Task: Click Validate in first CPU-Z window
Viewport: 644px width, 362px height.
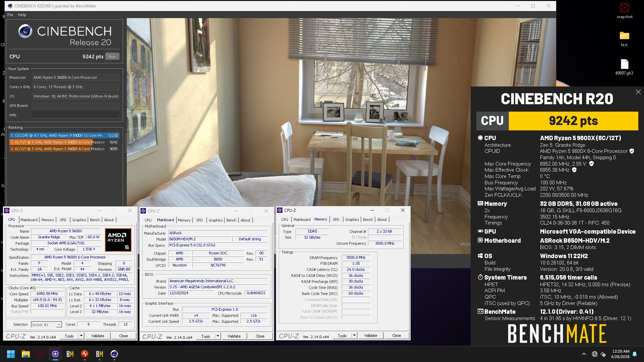Action: [x=98, y=336]
